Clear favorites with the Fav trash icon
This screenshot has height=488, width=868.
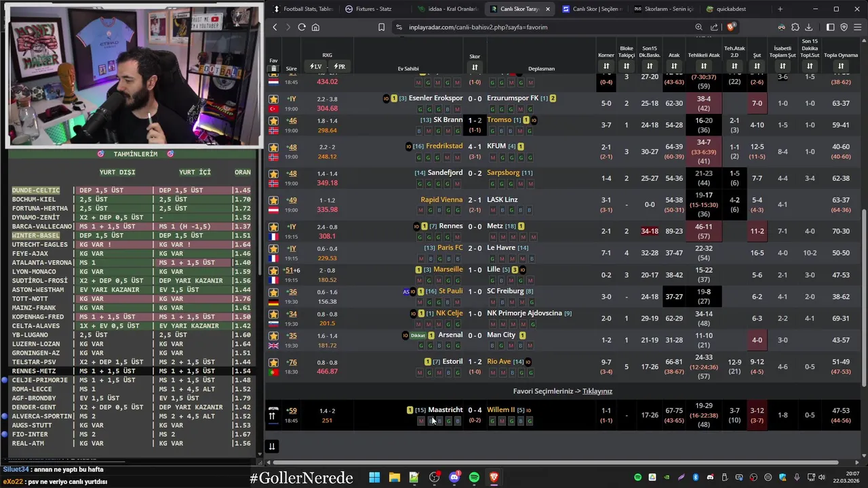coord(273,68)
